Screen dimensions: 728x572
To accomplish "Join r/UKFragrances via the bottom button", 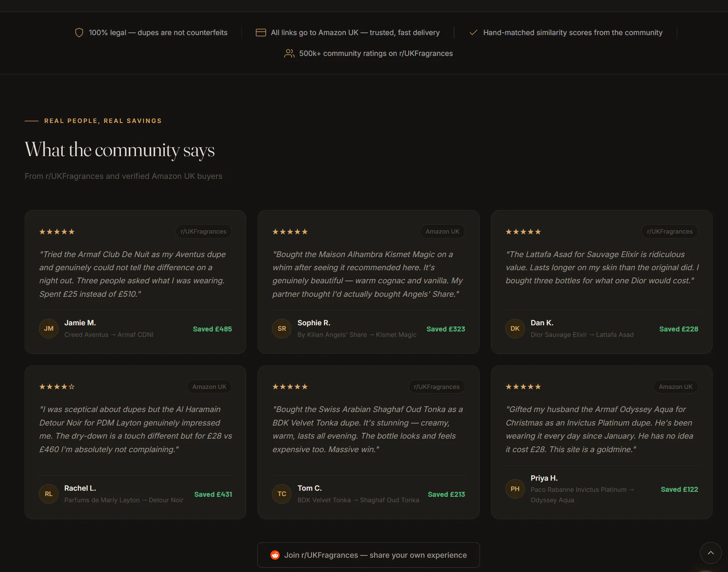I will point(369,555).
